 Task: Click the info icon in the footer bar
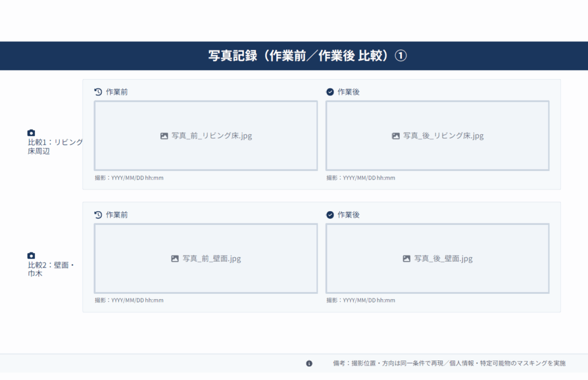pyautogui.click(x=309, y=363)
